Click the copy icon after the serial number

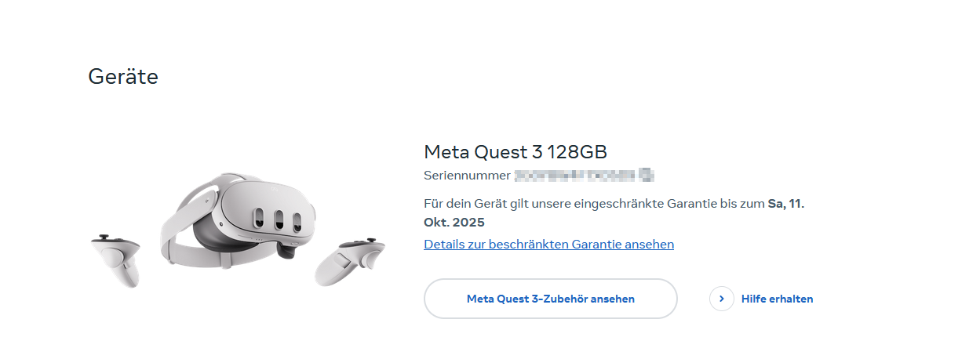tap(646, 174)
